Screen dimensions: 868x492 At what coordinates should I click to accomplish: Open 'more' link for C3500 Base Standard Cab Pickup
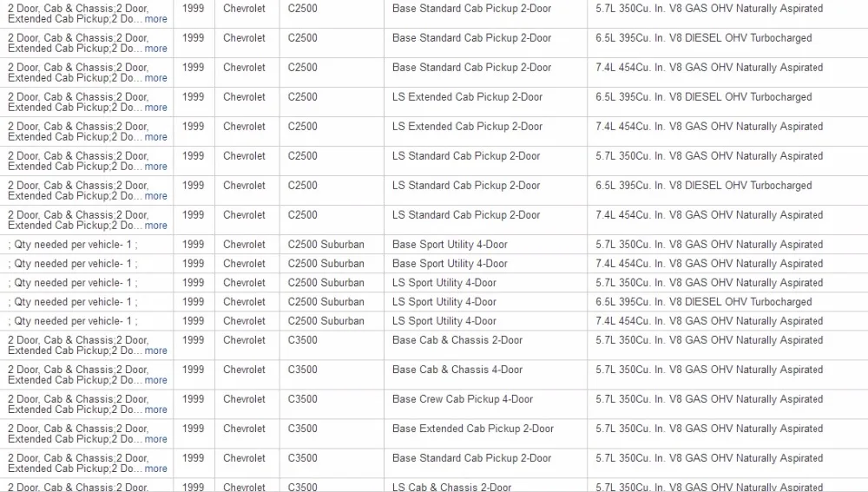pyautogui.click(x=155, y=469)
